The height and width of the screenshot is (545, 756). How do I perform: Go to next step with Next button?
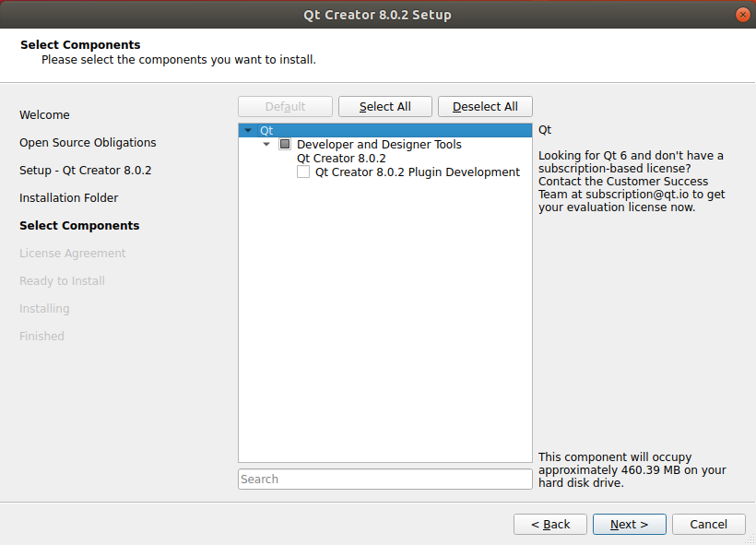tap(628, 524)
